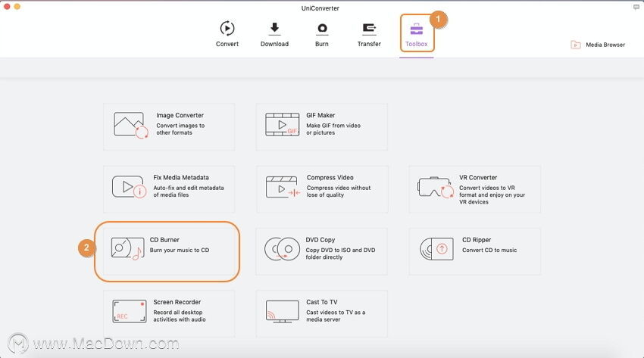Screen dimensions: 644x358
Task: Select the Toolbox tab label
Action: [417, 44]
